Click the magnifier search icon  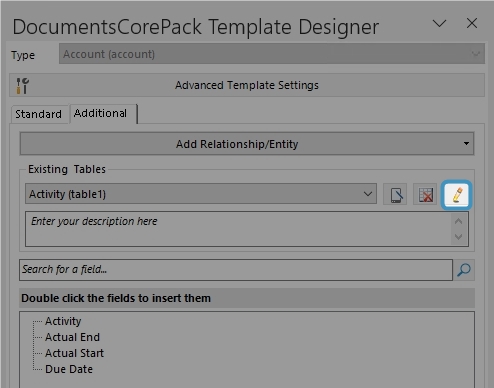(x=464, y=270)
